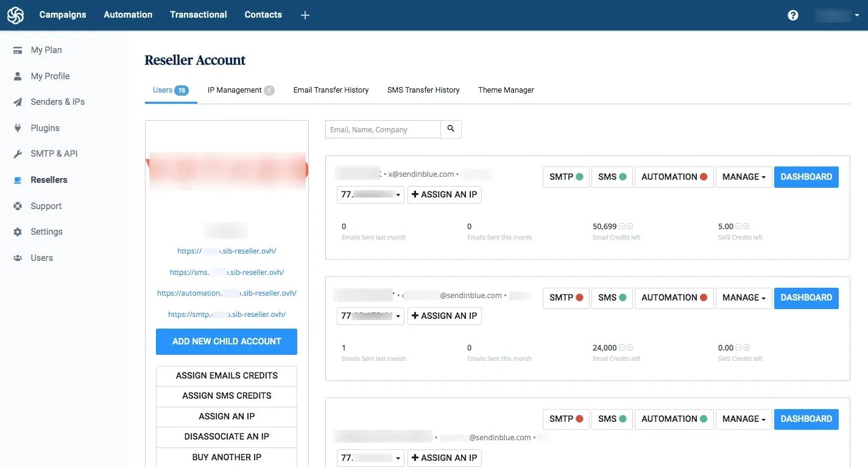868x467 pixels.
Task: Open My Plan in the sidebar
Action: click(46, 50)
